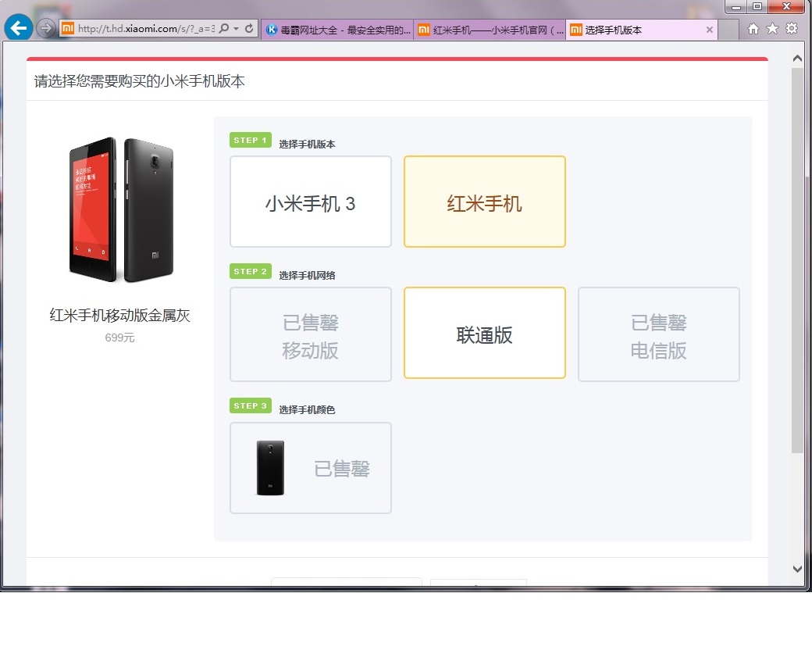812x650 pixels.
Task: Open the address bar history dropdown arrow
Action: point(236,28)
